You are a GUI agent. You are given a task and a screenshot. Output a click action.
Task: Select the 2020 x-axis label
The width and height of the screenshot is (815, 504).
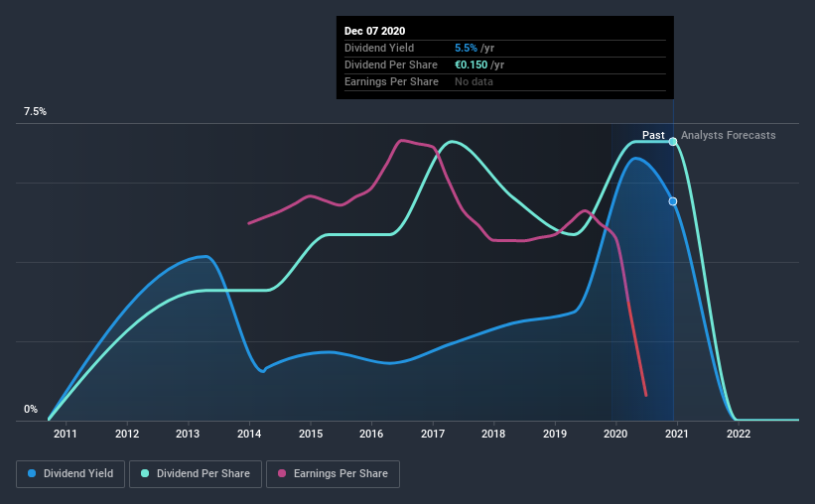coord(615,434)
